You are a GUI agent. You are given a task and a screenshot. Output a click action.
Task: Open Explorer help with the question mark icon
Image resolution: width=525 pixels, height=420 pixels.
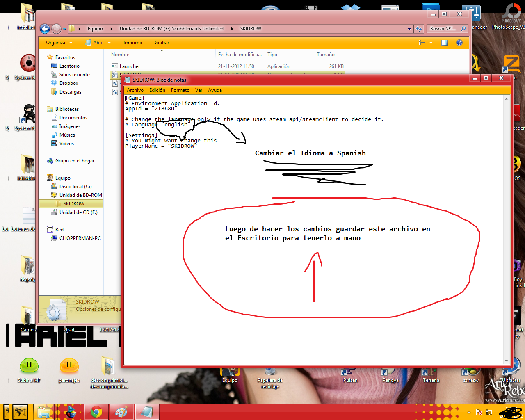(x=459, y=43)
